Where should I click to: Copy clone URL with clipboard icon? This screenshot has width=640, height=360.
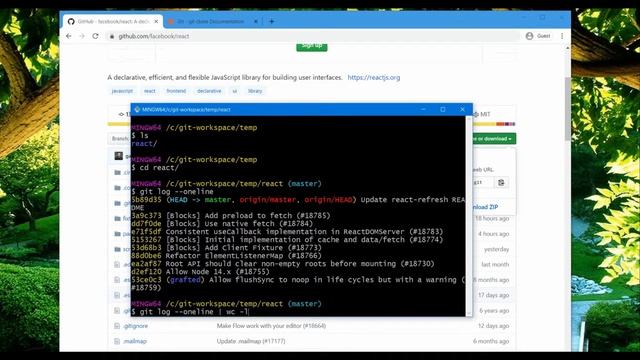click(501, 182)
